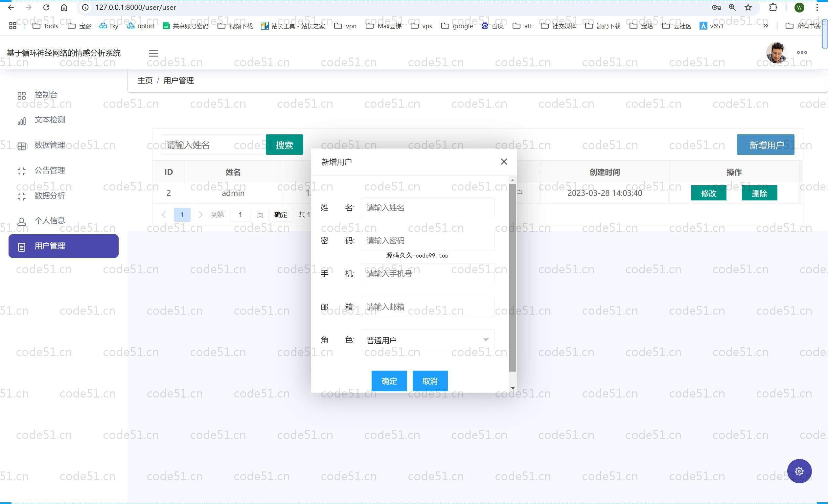Screen dimensions: 828x504
Task: Focus the 姓名 input in the dialog
Action: [427, 208]
